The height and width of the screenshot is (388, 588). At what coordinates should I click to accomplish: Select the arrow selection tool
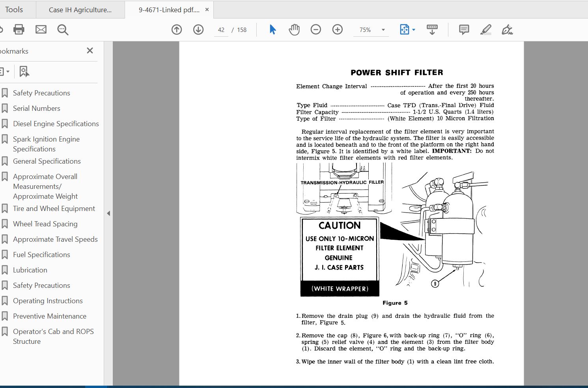(x=272, y=29)
